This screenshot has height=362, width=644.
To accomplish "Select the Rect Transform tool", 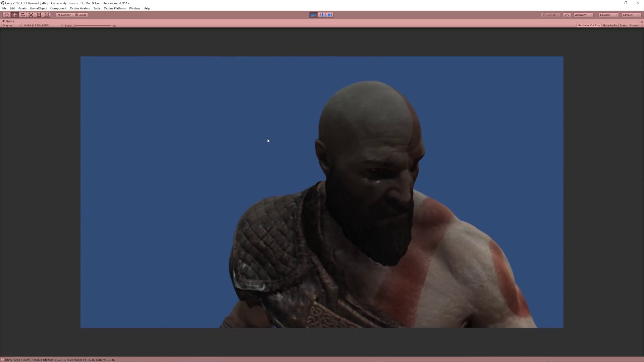I will tap(39, 15).
